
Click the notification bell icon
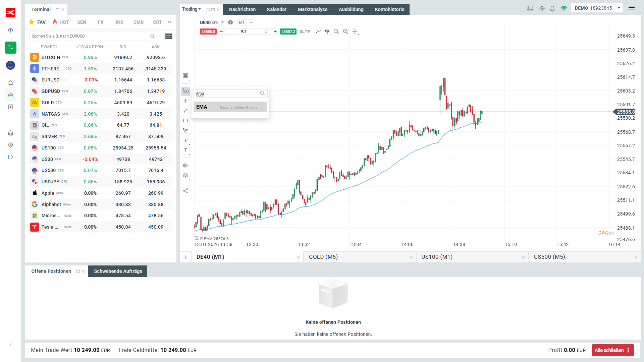pos(552,8)
